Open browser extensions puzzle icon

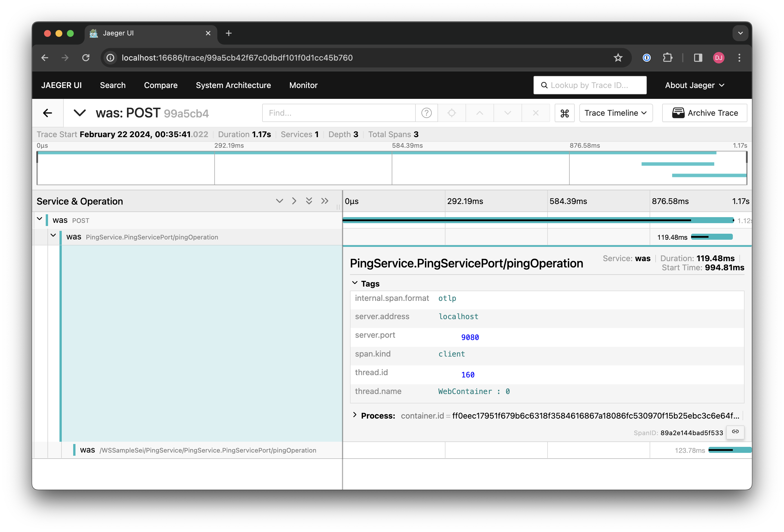[x=667, y=58]
